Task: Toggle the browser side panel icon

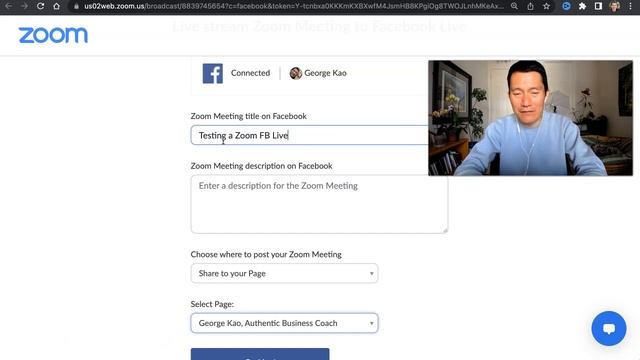Action: tap(598, 6)
